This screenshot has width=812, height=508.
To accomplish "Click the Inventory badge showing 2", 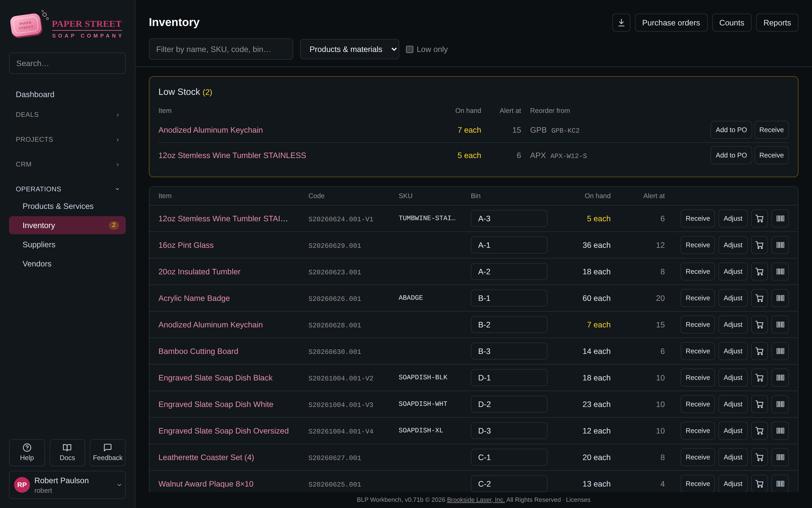I will 114,225.
